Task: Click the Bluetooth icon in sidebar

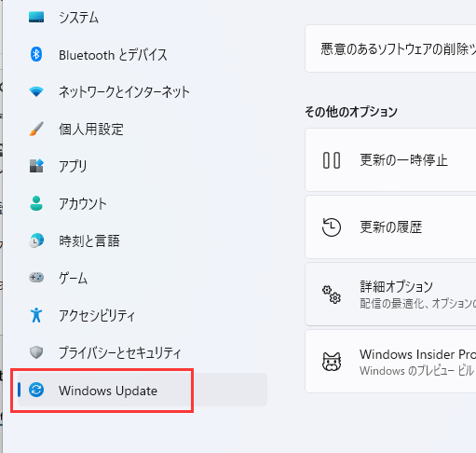Action: point(36,54)
